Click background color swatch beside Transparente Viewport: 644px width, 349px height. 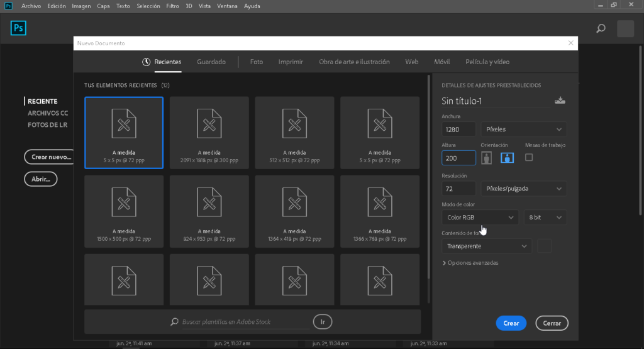[544, 247]
